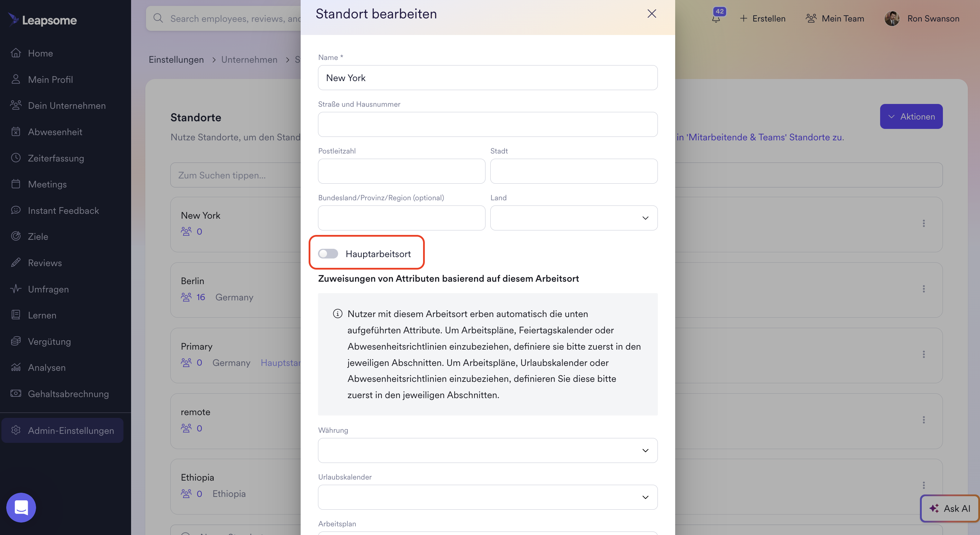Click the Primary location name
Viewport: 980px width, 535px height.
pos(196,347)
